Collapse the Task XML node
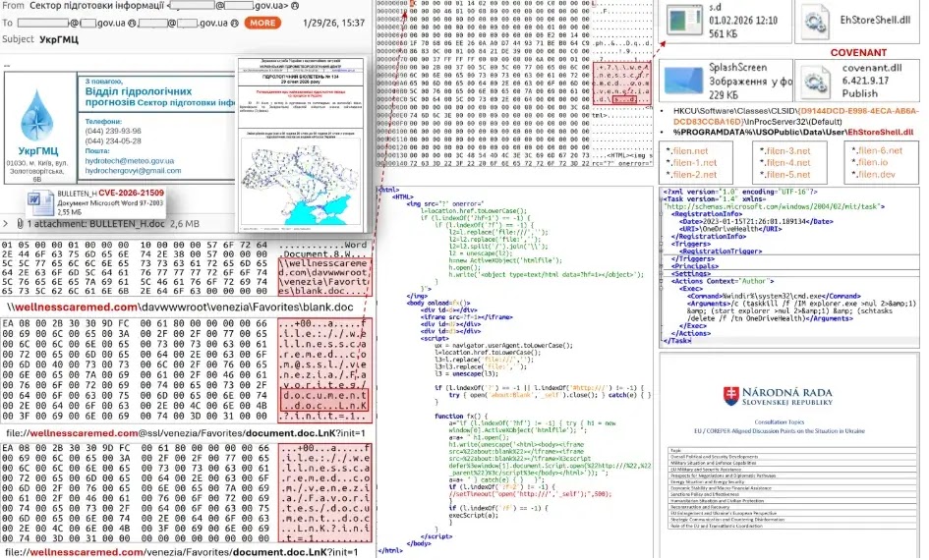 click(662, 198)
